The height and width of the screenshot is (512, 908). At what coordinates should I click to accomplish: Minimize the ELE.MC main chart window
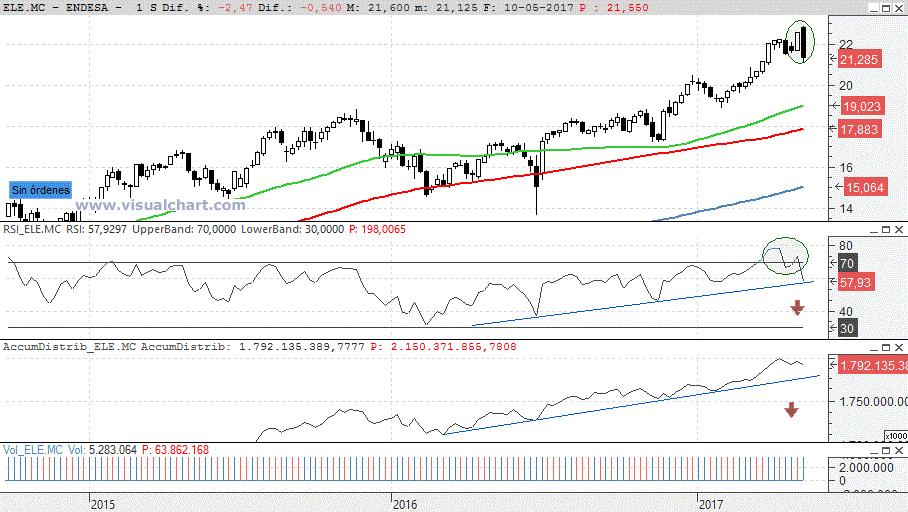[x=874, y=8]
